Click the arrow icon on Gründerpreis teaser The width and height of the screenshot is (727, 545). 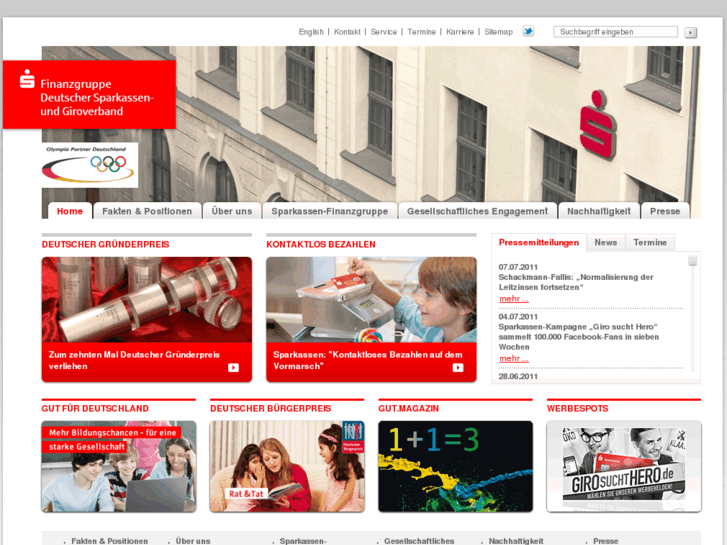coord(233,367)
